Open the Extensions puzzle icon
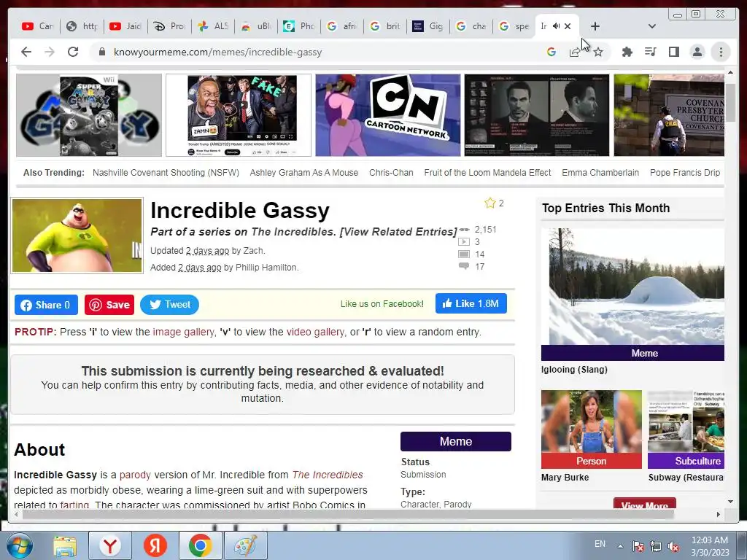Viewport: 747px width, 560px height. click(627, 52)
